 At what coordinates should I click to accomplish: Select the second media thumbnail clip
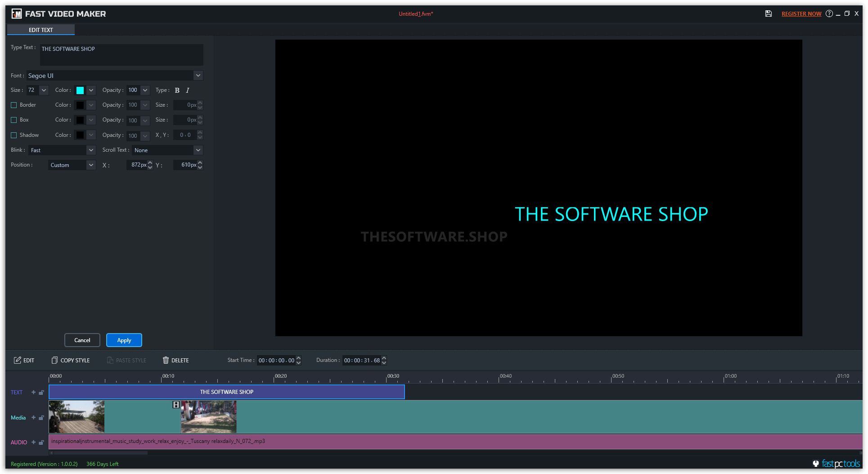coord(209,417)
